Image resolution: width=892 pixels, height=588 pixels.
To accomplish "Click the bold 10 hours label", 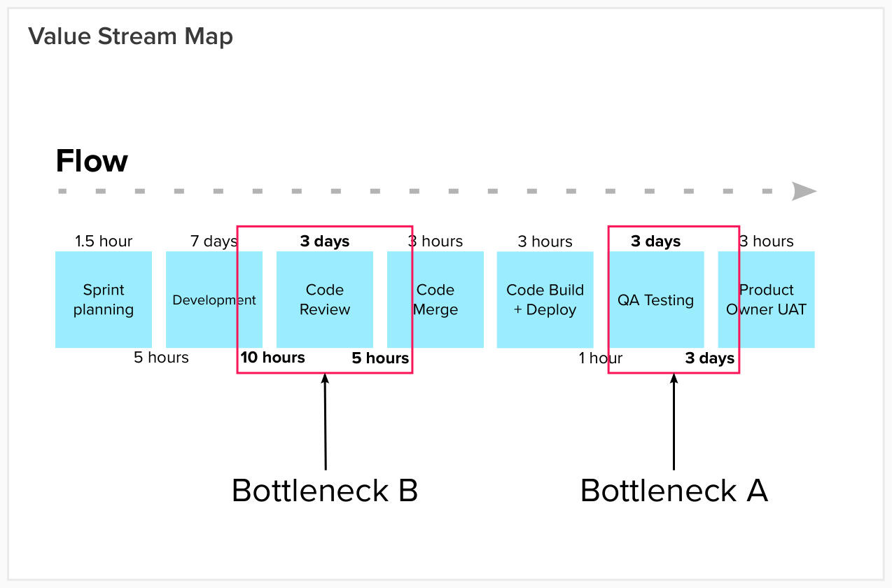I will click(273, 358).
